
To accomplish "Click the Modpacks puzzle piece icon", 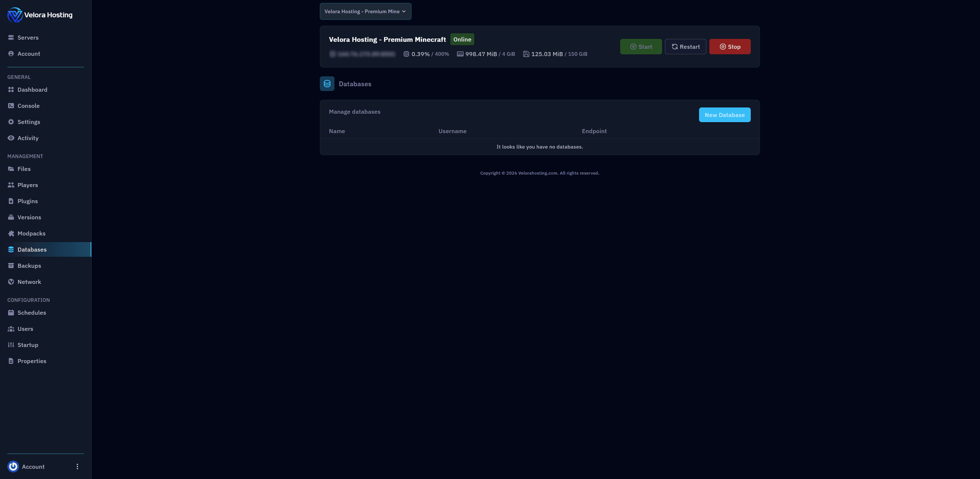I will (11, 233).
